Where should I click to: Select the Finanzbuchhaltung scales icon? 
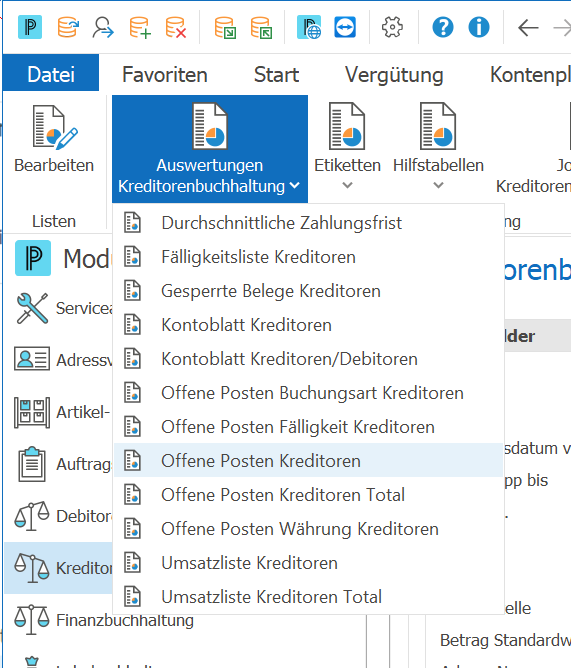32,620
